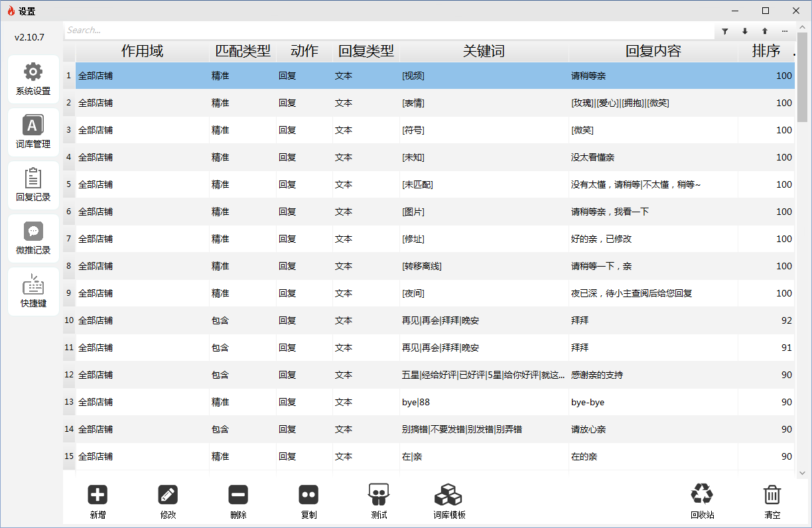
Task: Click the up arrow toolbar icon
Action: click(764, 31)
